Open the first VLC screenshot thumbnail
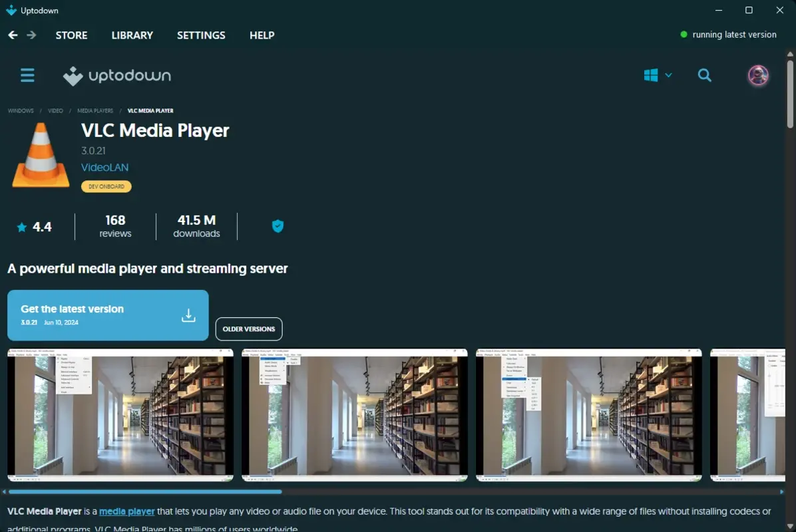Image resolution: width=796 pixels, height=532 pixels. [x=120, y=415]
